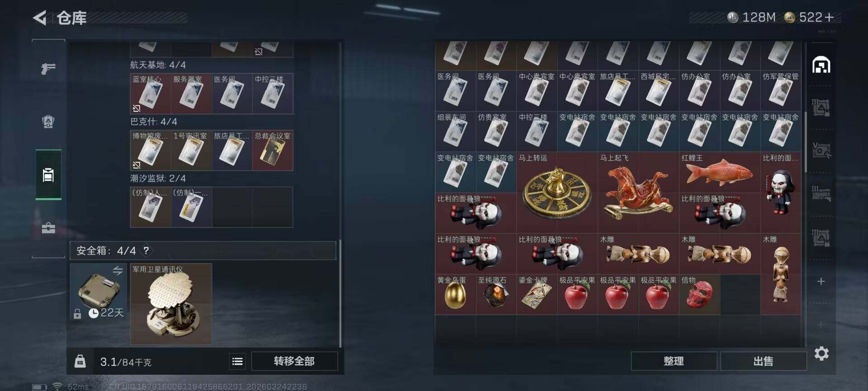Image resolution: width=868 pixels, height=391 pixels.
Task: Click the 出售 sell button
Action: [763, 361]
